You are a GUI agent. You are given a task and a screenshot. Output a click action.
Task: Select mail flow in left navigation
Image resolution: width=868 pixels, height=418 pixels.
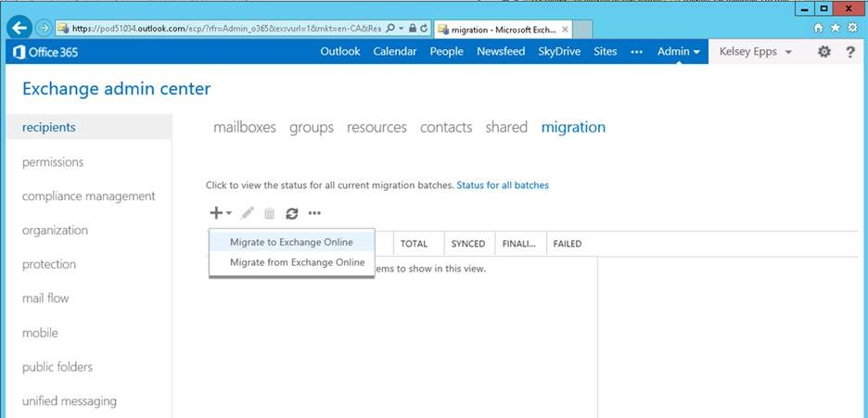45,298
